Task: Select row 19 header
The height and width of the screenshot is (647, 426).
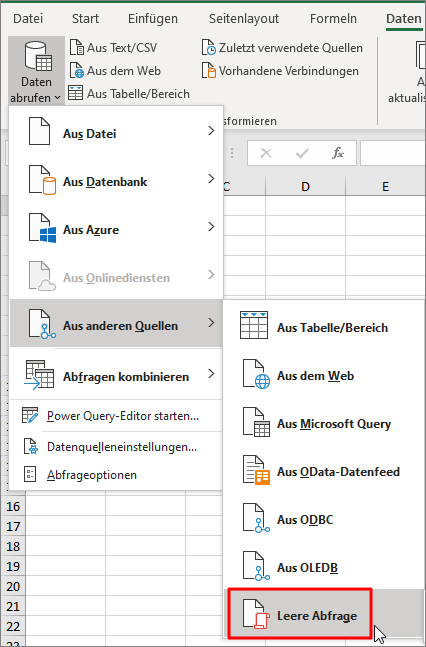Action: click(13, 566)
